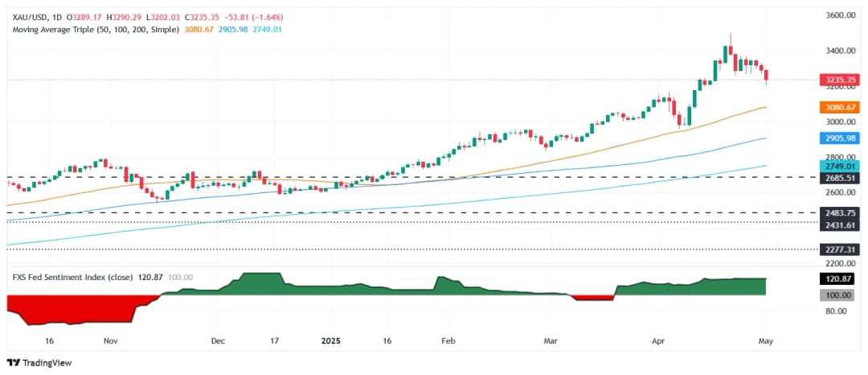Viewport: 868px width, 375px height.
Task: Click the gray 100.00 sentiment baseline tag
Action: click(835, 295)
